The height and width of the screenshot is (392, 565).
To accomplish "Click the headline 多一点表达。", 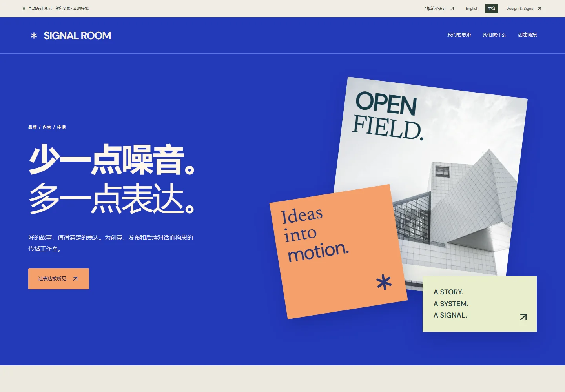I will pyautogui.click(x=112, y=199).
